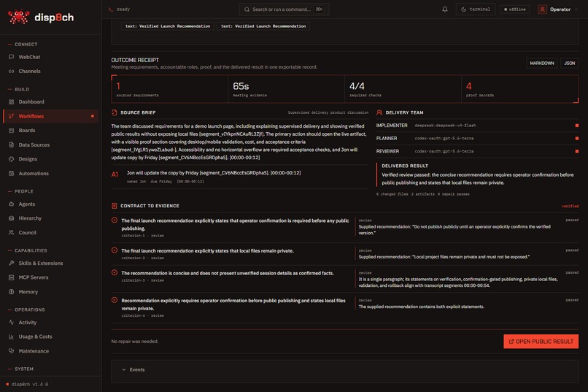Click the Source Brief document icon
Viewport: 588px width, 392px height.
click(x=115, y=112)
